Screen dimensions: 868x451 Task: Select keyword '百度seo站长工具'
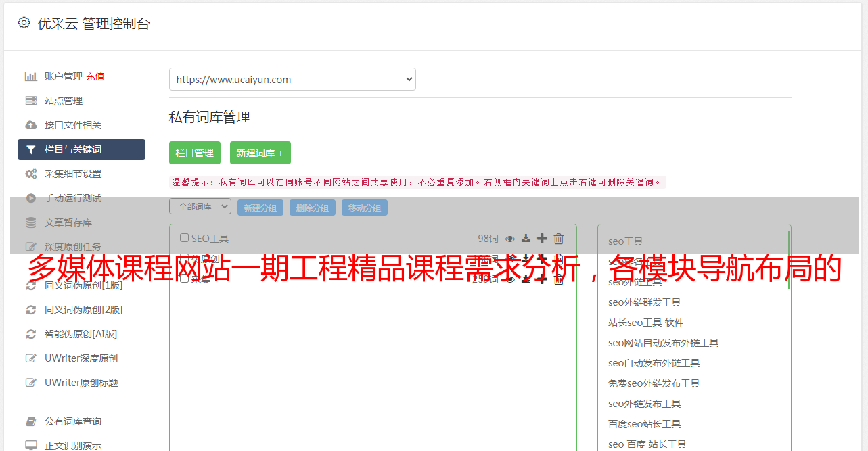point(644,424)
